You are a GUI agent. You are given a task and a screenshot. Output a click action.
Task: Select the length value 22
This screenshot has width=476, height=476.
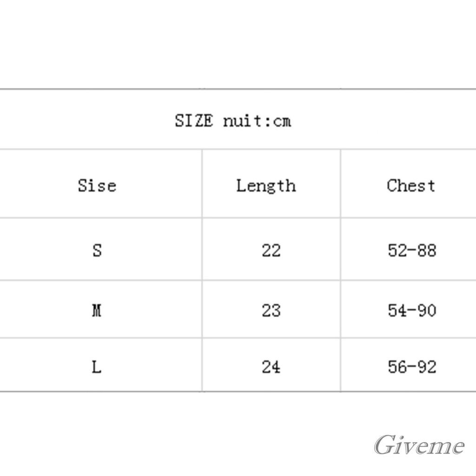(271, 251)
